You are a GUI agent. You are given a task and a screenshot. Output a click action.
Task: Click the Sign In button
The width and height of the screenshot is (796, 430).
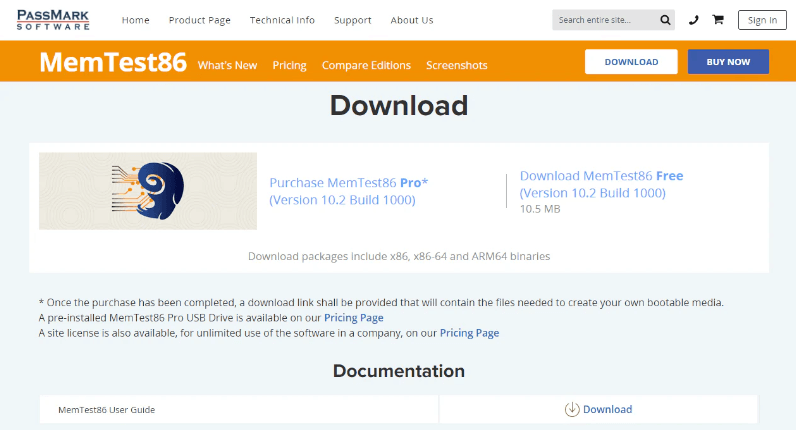[762, 20]
